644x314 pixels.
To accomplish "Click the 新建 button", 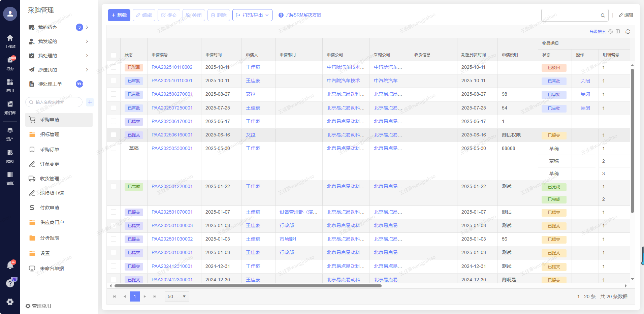I will click(119, 15).
